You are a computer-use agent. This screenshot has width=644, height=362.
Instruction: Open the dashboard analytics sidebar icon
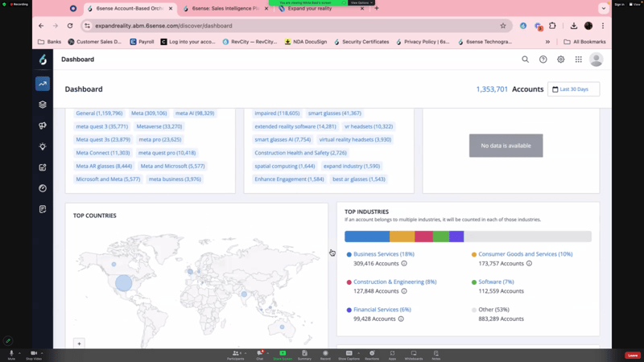coord(43,84)
